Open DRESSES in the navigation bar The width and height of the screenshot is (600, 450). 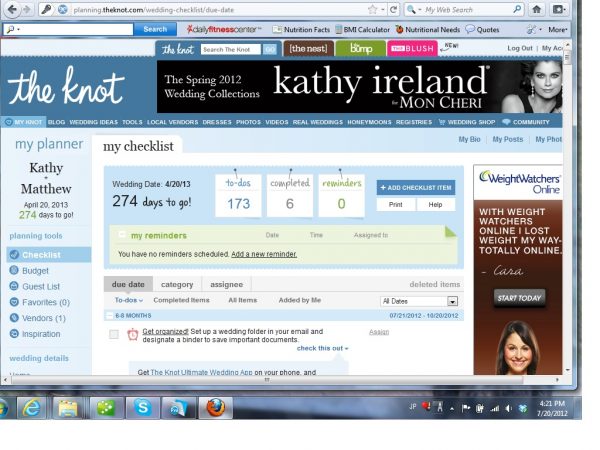pyautogui.click(x=217, y=122)
